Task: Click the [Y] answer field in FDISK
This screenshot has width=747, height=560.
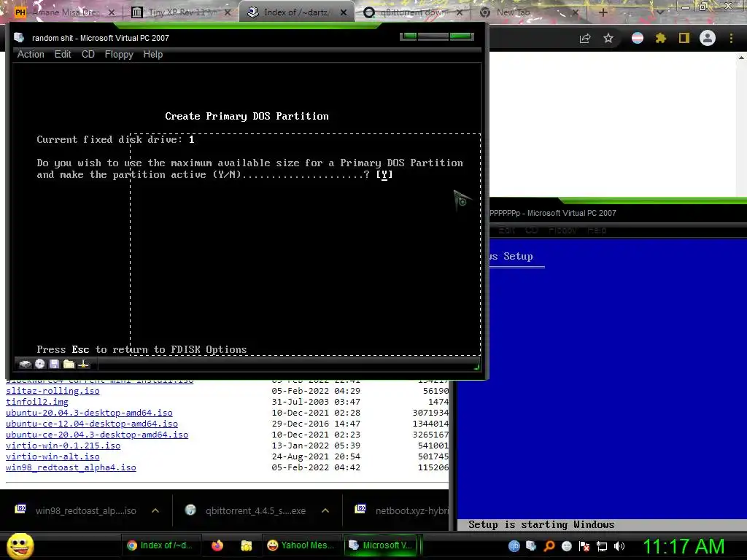Action: (384, 175)
